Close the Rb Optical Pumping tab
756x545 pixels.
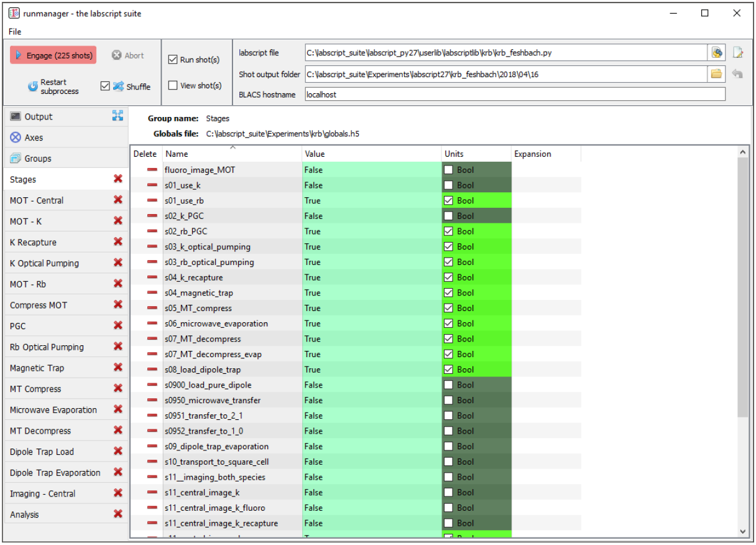pyautogui.click(x=118, y=347)
